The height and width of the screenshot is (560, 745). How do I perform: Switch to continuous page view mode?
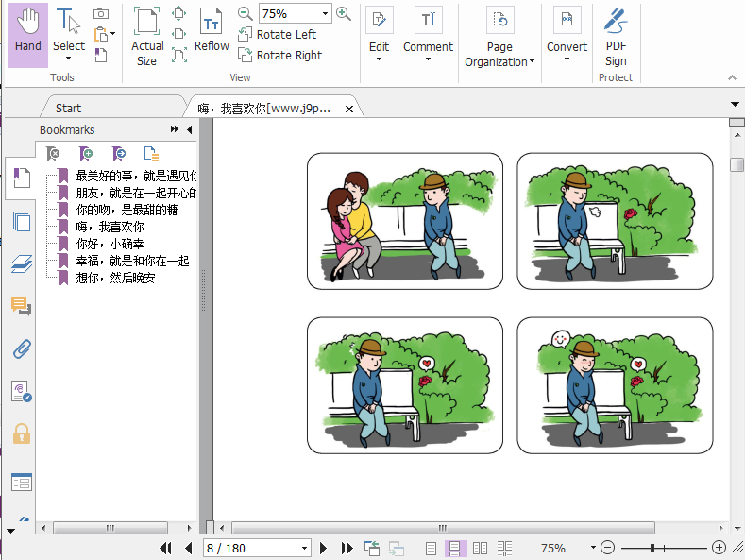coord(455,548)
